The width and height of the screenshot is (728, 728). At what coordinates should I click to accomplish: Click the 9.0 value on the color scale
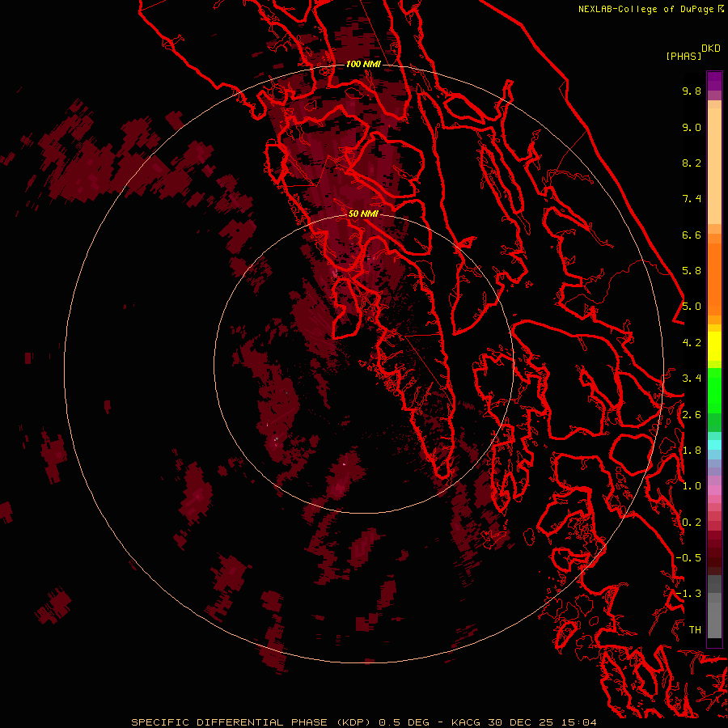692,127
